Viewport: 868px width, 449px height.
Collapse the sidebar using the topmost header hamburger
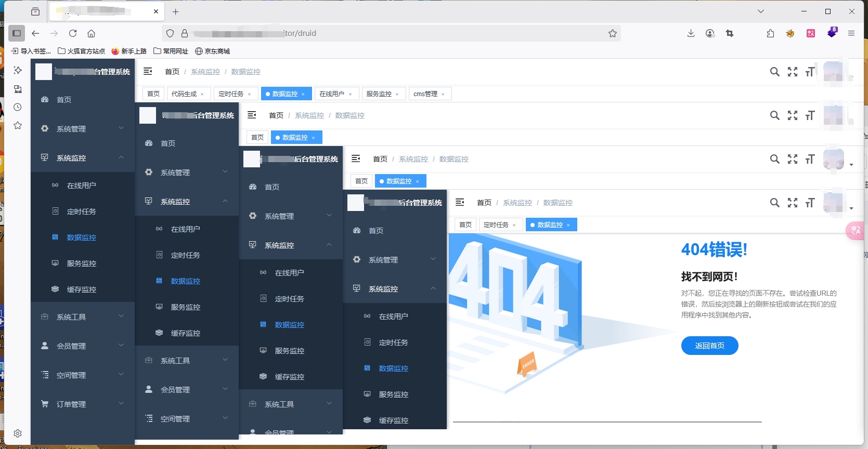[148, 71]
